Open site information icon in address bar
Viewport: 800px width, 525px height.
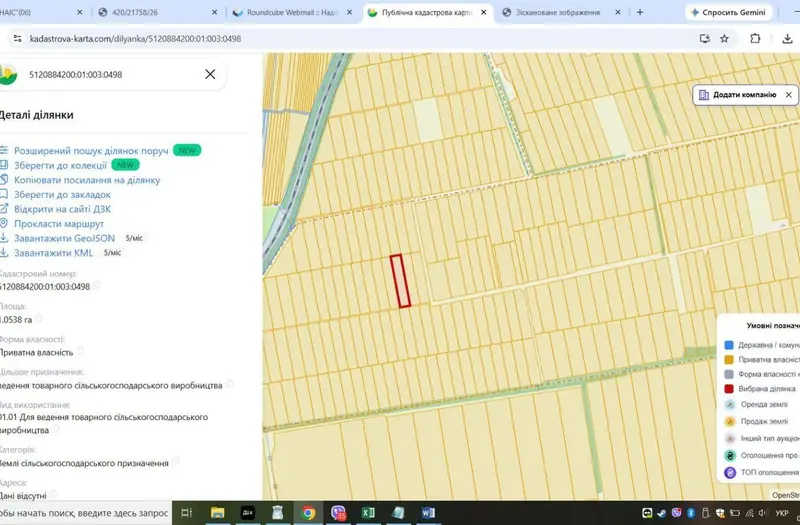pyautogui.click(x=17, y=39)
